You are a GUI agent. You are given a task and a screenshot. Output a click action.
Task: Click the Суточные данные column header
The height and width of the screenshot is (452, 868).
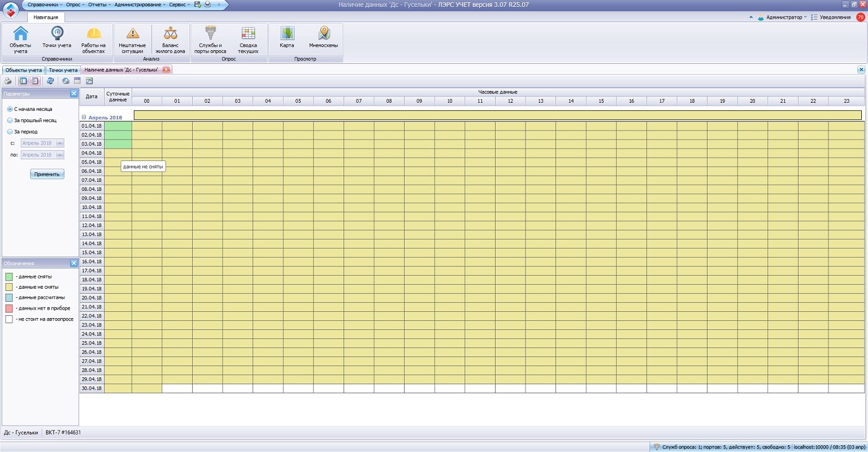pyautogui.click(x=118, y=97)
